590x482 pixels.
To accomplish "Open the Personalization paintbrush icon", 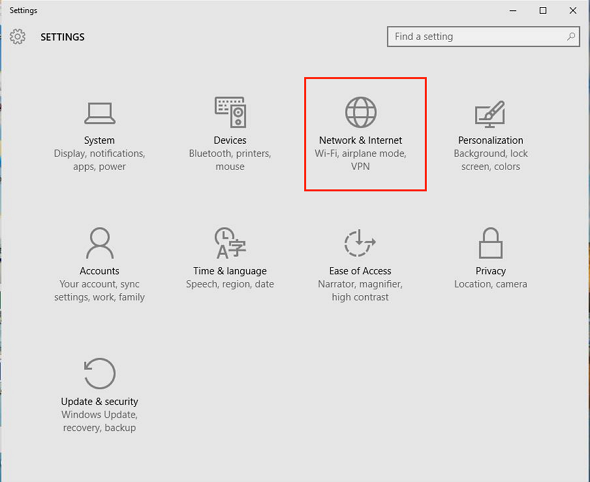I will 490,114.
